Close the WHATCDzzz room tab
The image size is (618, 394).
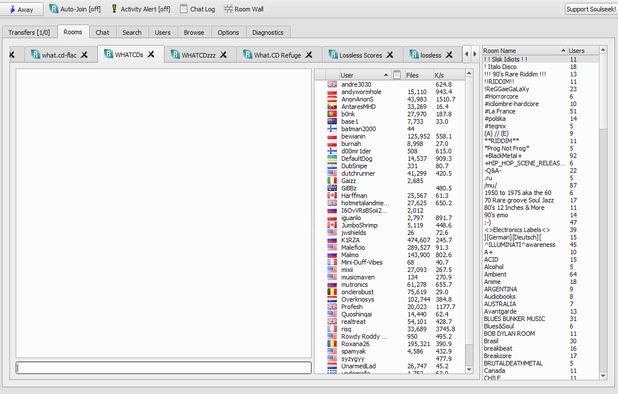[223, 55]
